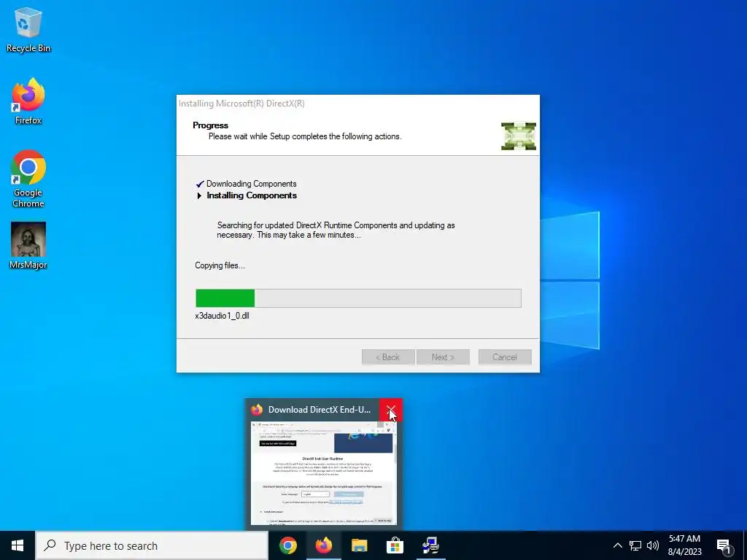
Task: Open File Explorer from the taskbar
Action: point(359,545)
